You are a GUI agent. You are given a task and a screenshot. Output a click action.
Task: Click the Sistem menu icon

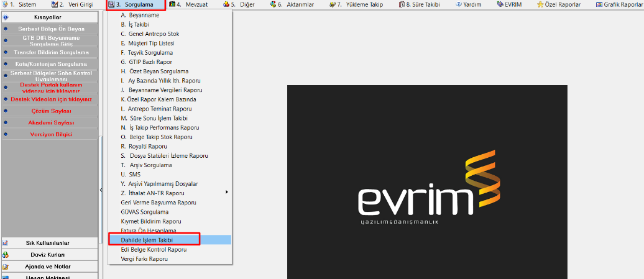tap(5, 4)
